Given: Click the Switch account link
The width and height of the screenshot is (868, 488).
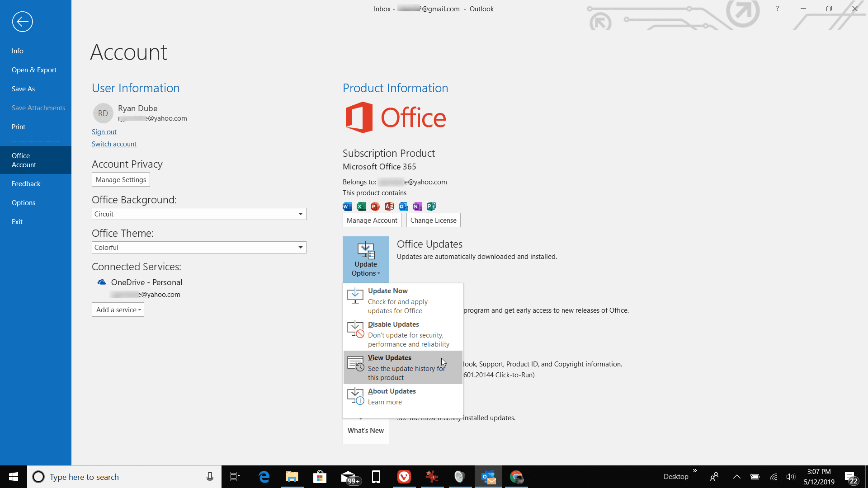Looking at the screenshot, I should coord(114,144).
